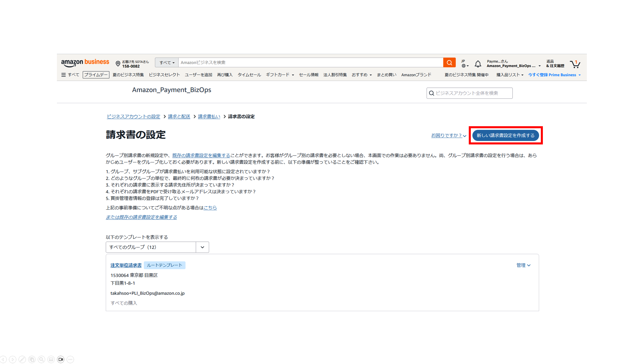Select ユーザーを追加 in navigation

[198, 75]
